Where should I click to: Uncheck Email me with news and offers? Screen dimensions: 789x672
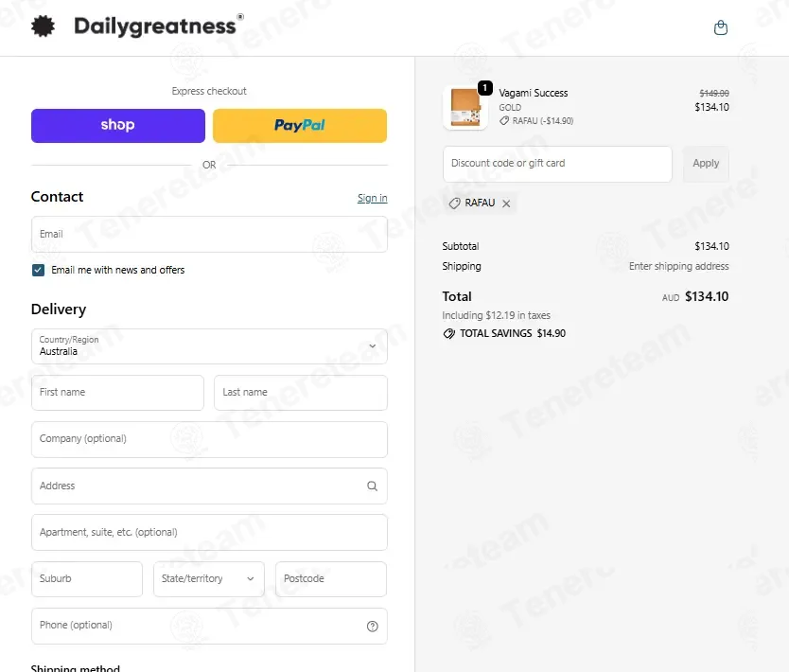pos(38,271)
